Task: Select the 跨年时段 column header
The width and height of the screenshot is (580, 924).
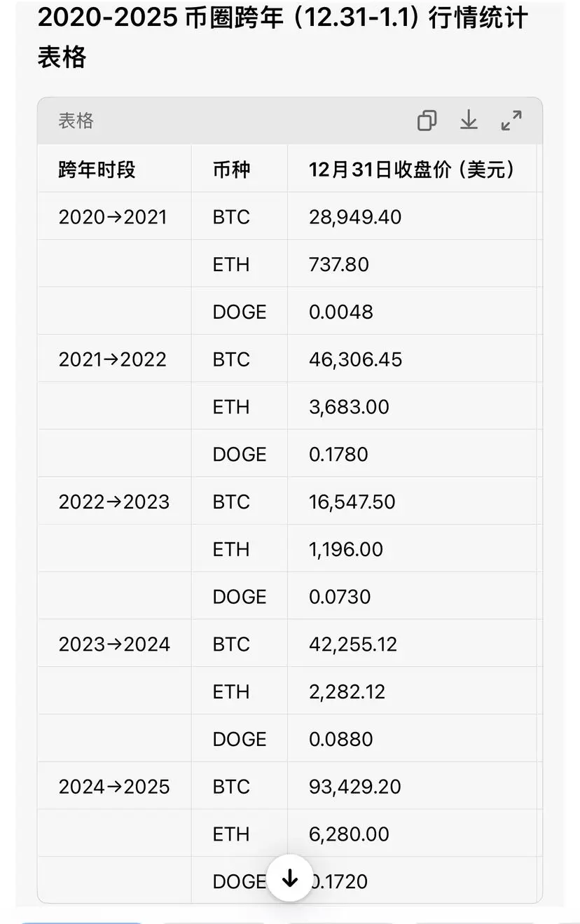Action: 97,170
